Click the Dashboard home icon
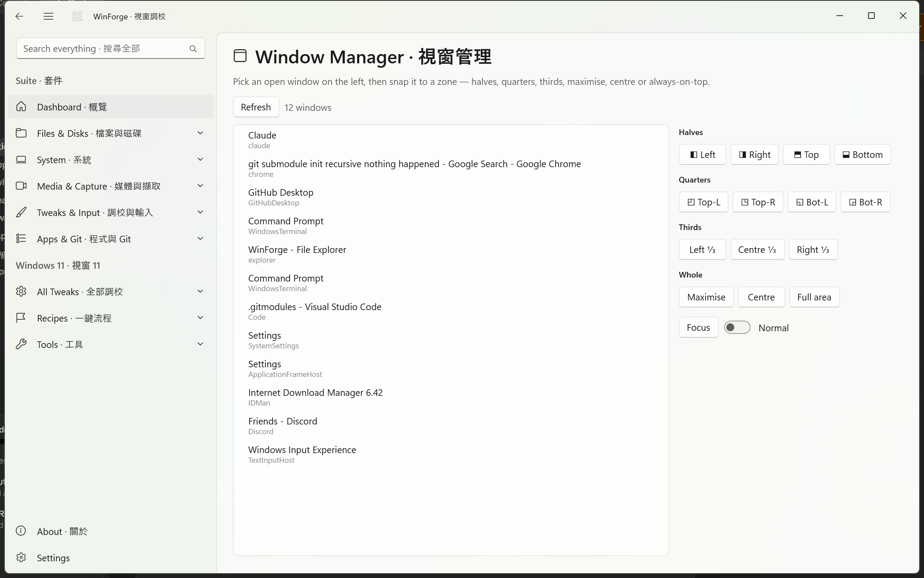The image size is (924, 578). click(21, 106)
